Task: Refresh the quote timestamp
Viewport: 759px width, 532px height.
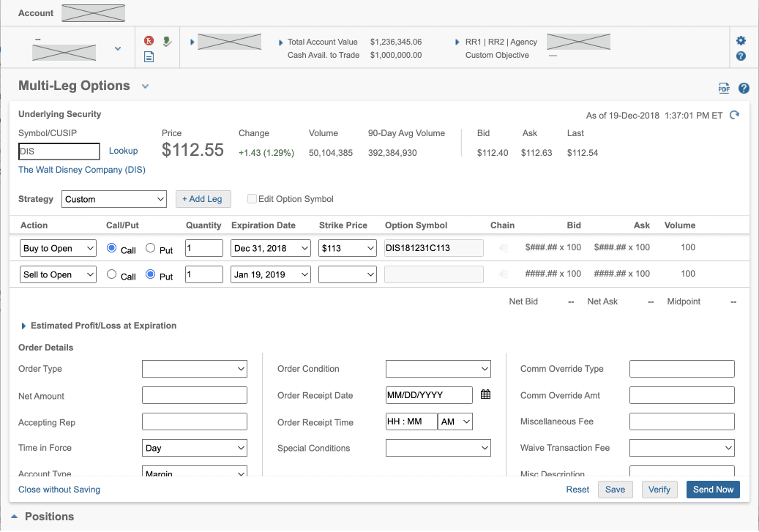Action: tap(734, 115)
